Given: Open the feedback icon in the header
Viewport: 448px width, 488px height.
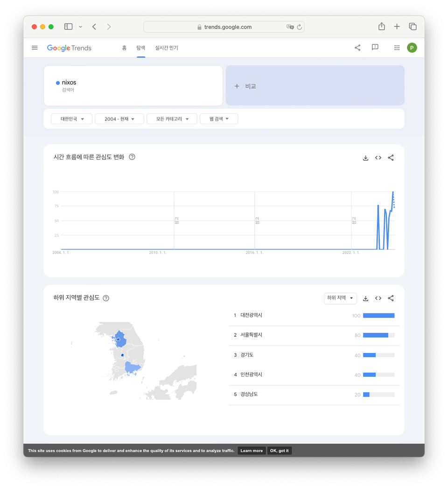Looking at the screenshot, I should click(x=375, y=47).
